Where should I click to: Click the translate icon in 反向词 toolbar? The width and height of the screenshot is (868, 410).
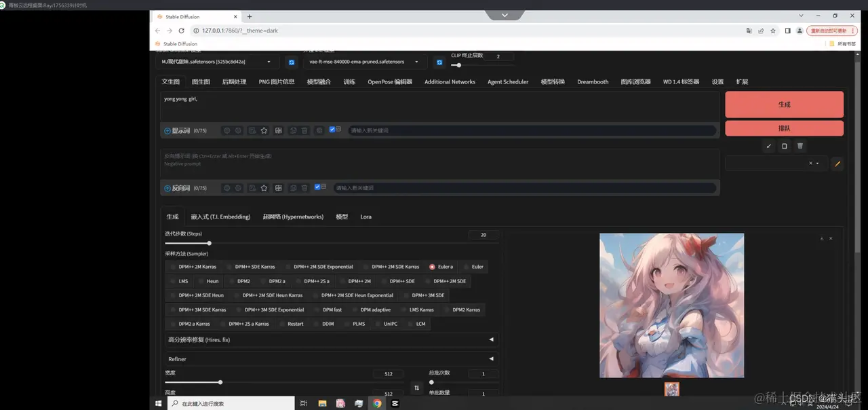click(x=278, y=188)
